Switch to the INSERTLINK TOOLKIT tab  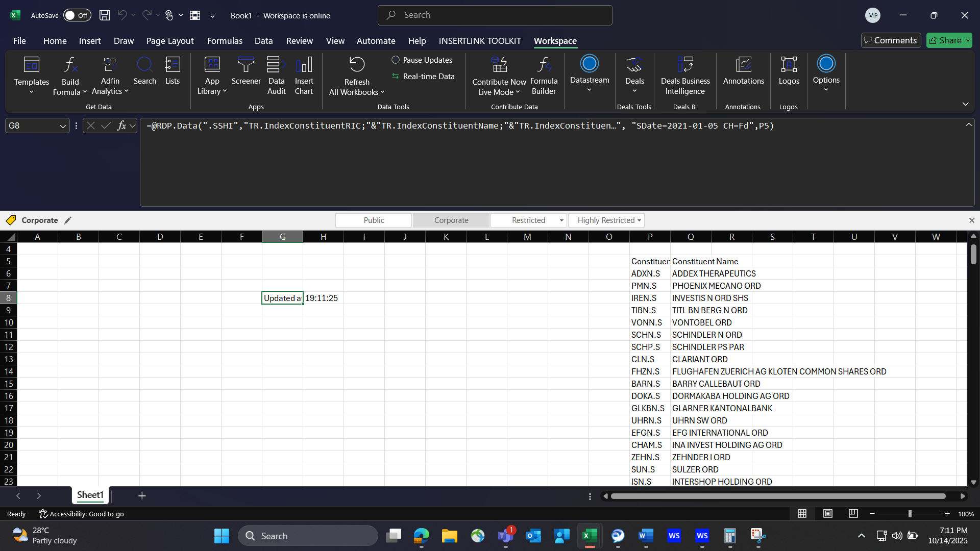click(480, 41)
